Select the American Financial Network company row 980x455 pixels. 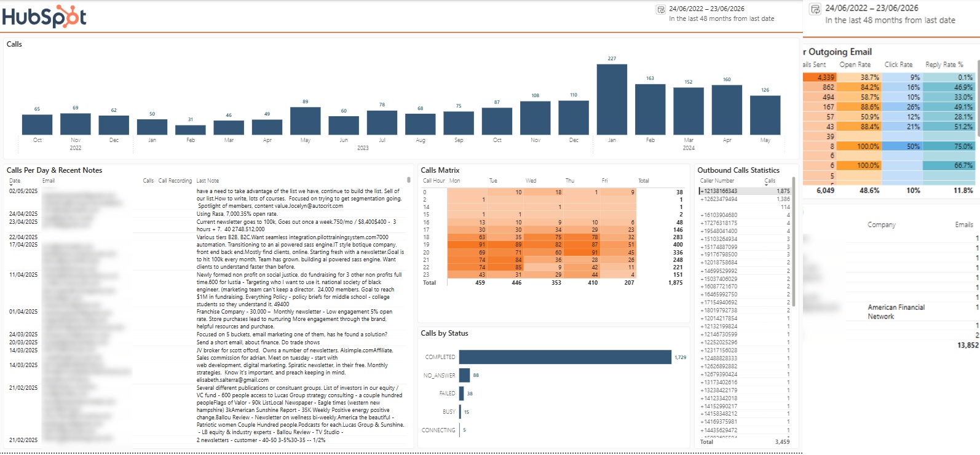click(896, 312)
